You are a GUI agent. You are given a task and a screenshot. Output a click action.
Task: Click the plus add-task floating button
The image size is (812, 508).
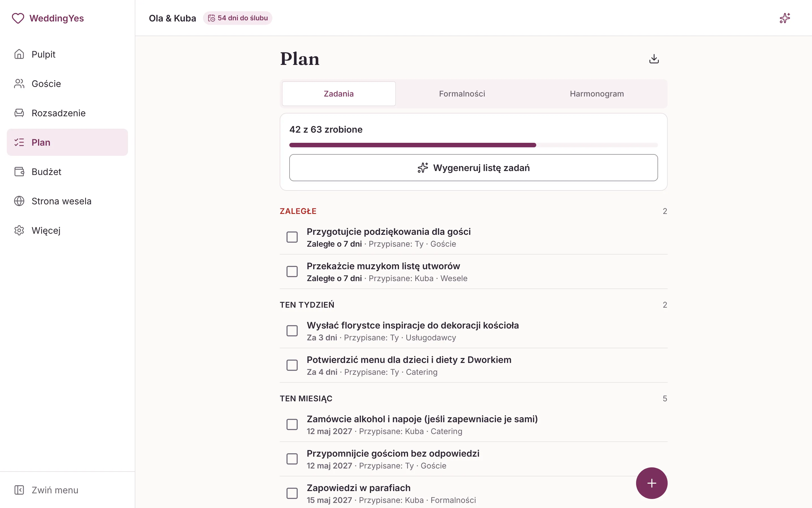pos(652,483)
